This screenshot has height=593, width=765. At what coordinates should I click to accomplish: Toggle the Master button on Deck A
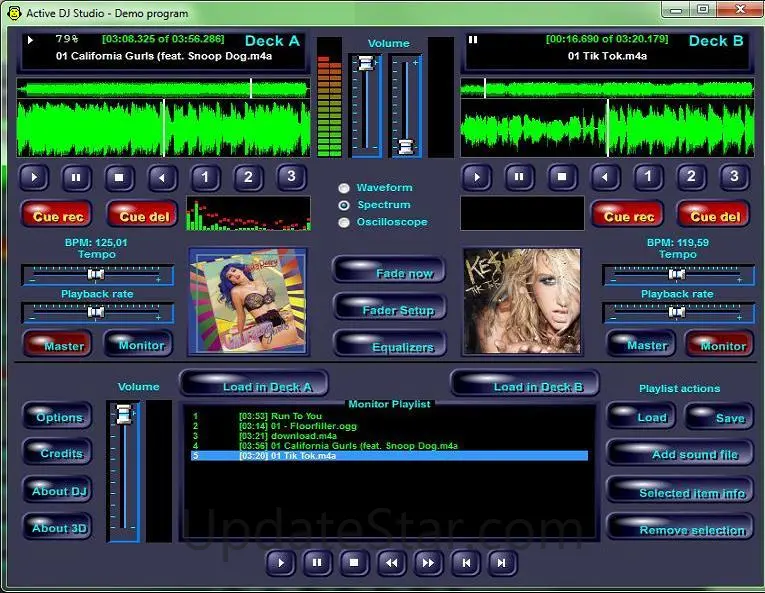[x=56, y=345]
